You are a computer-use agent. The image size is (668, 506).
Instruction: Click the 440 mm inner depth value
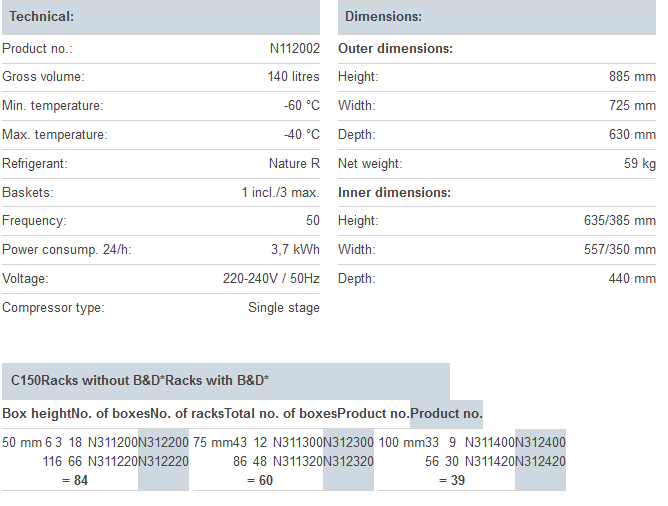[x=632, y=279]
